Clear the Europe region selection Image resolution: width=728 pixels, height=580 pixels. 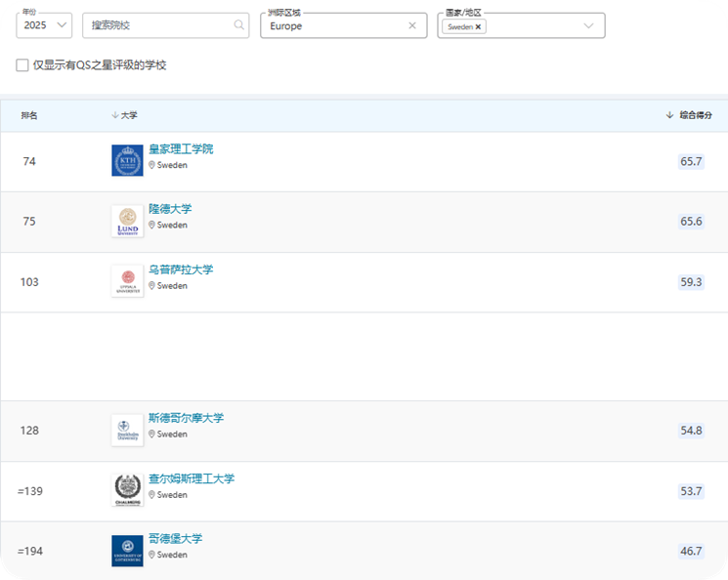(x=411, y=25)
